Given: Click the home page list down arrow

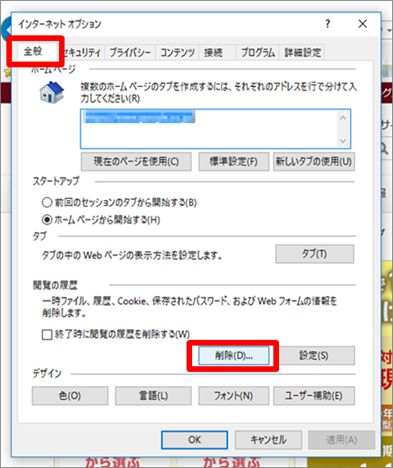Looking at the screenshot, I should click(343, 140).
